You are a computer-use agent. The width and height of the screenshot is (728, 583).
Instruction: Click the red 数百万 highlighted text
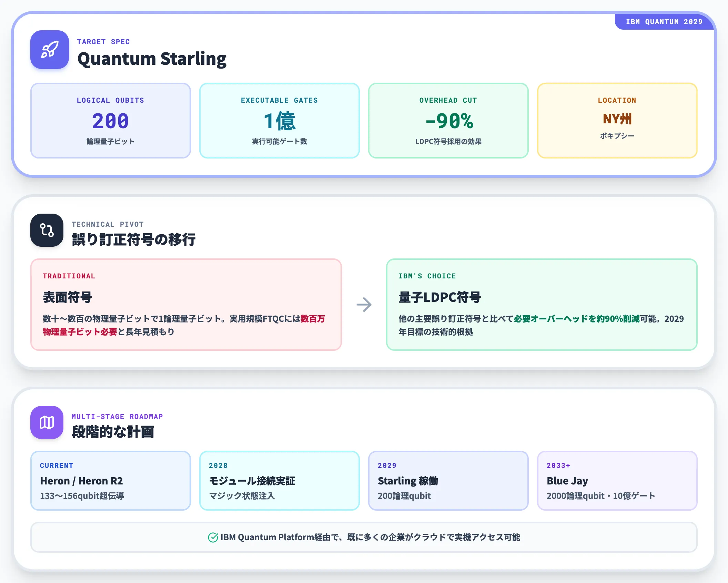click(x=313, y=319)
